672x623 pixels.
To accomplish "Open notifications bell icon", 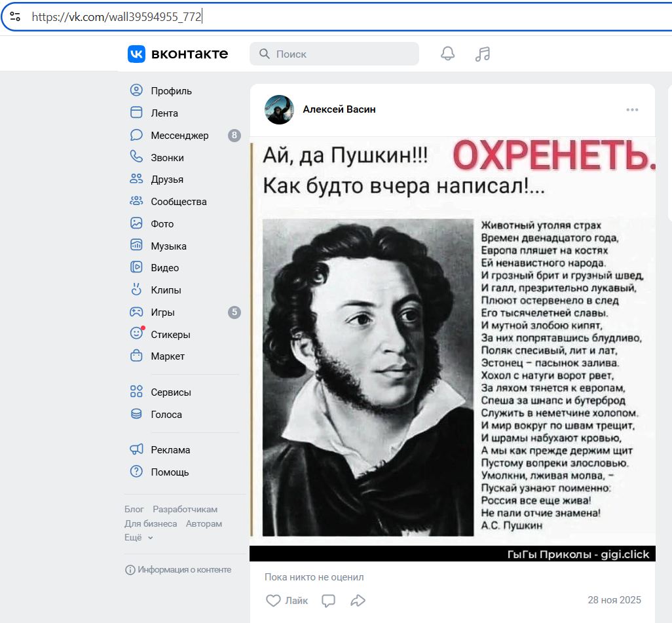I will 448,54.
